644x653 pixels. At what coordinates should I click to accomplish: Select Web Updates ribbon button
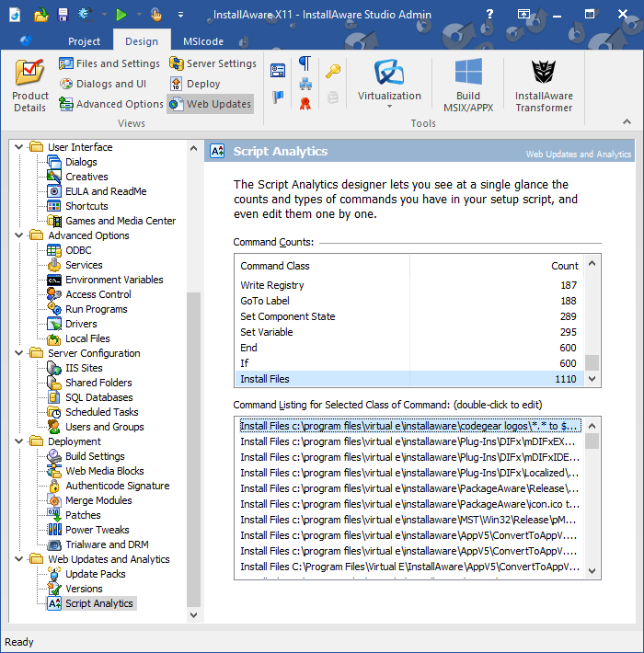point(211,104)
